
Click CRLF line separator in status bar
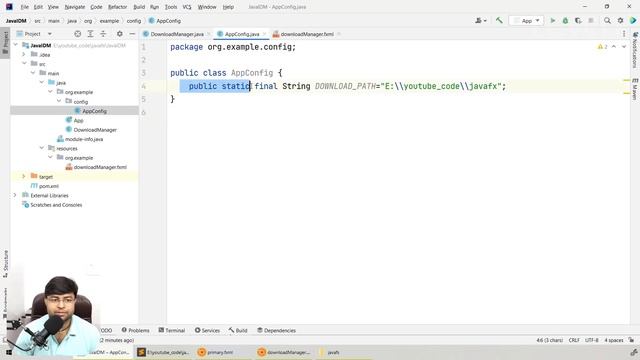(x=574, y=340)
